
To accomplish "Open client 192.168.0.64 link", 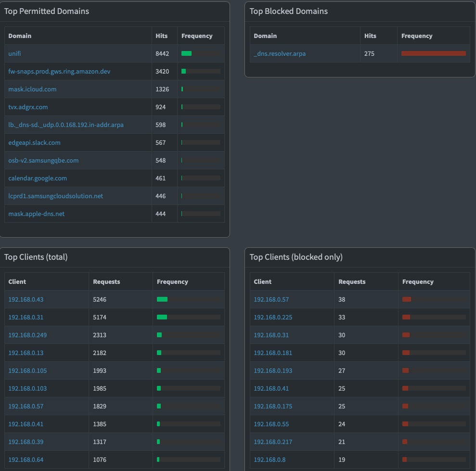I will (x=26, y=459).
